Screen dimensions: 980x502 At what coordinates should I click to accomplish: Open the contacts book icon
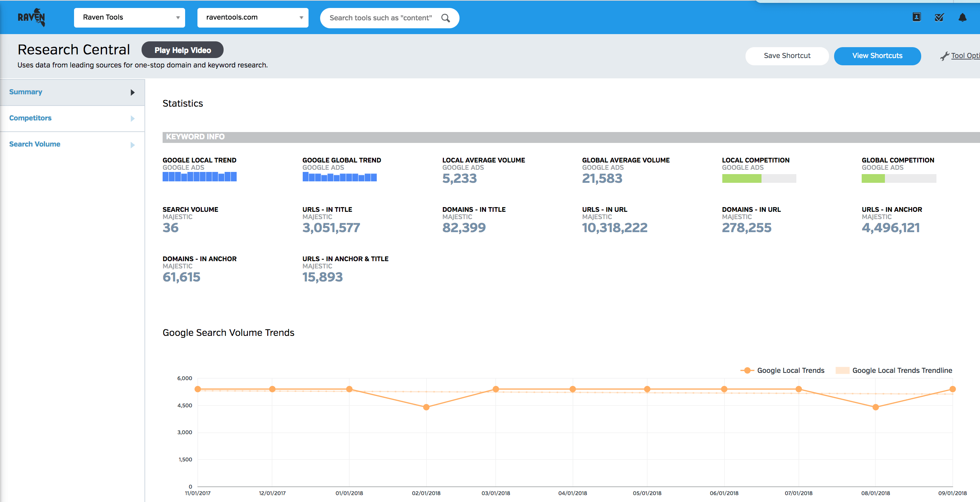(916, 17)
